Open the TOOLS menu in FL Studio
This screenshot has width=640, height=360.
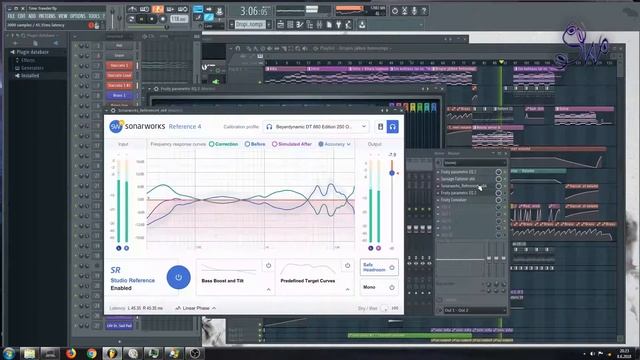(x=94, y=16)
